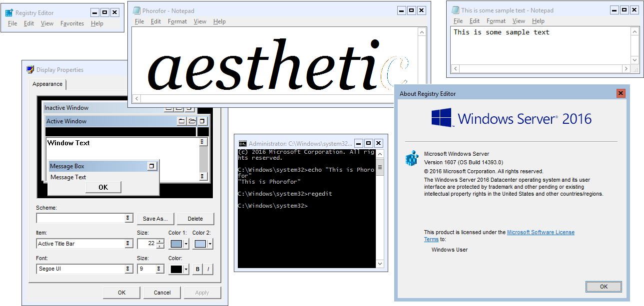
Task: Click Cancel in Display Properties
Action: pos(162,293)
